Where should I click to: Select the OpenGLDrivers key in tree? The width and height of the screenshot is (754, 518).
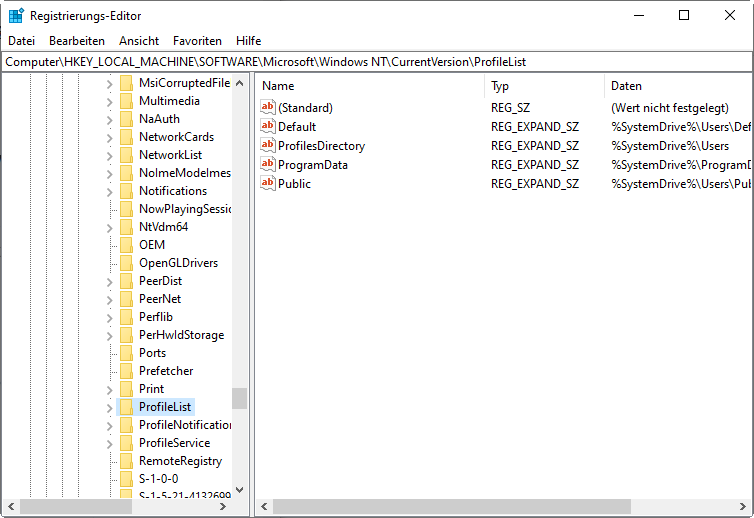tap(178, 263)
